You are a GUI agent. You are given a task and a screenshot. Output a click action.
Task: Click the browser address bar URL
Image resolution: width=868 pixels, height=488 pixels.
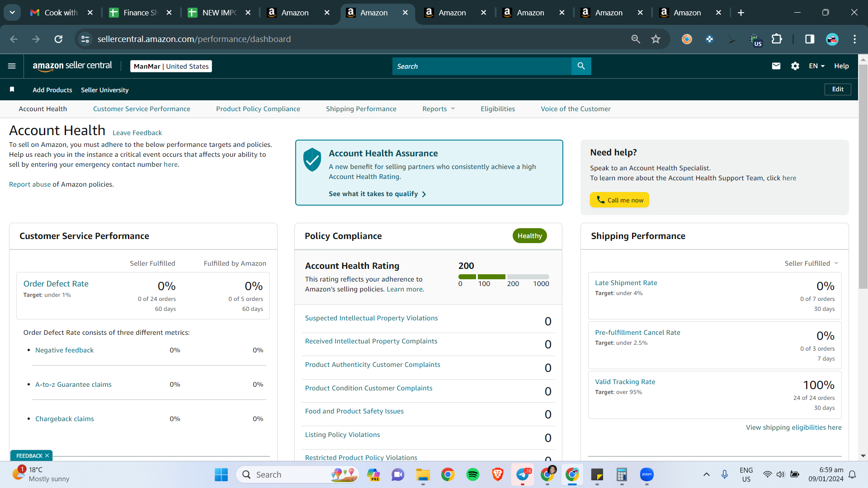pos(194,39)
